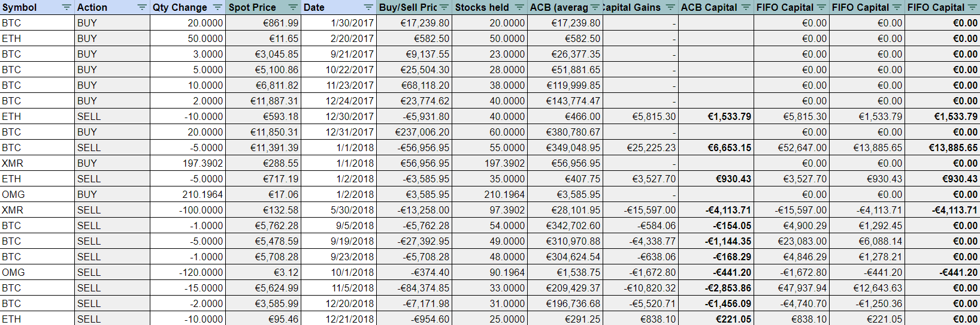980x325 pixels.
Task: Select the OMG SELL action cell
Action: coord(113,272)
